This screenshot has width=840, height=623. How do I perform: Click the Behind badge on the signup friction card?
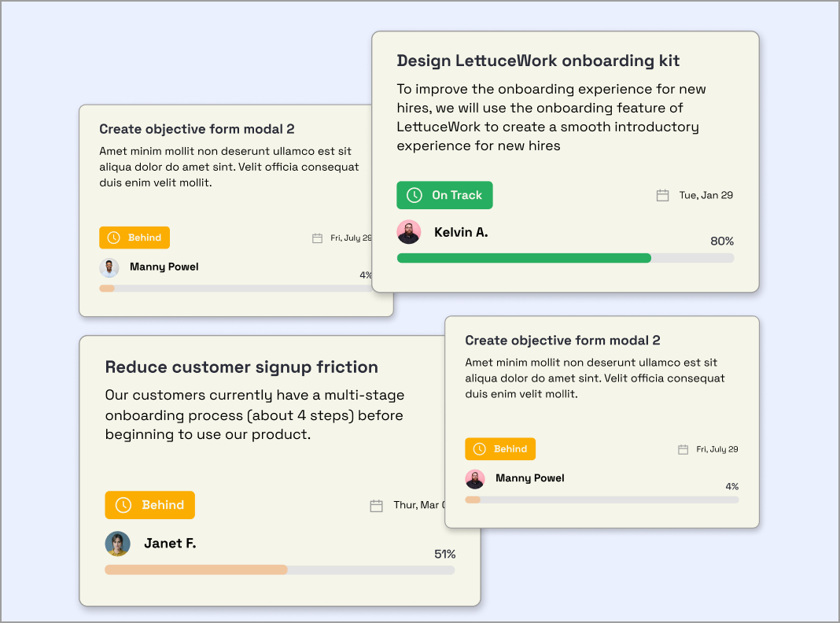149,505
